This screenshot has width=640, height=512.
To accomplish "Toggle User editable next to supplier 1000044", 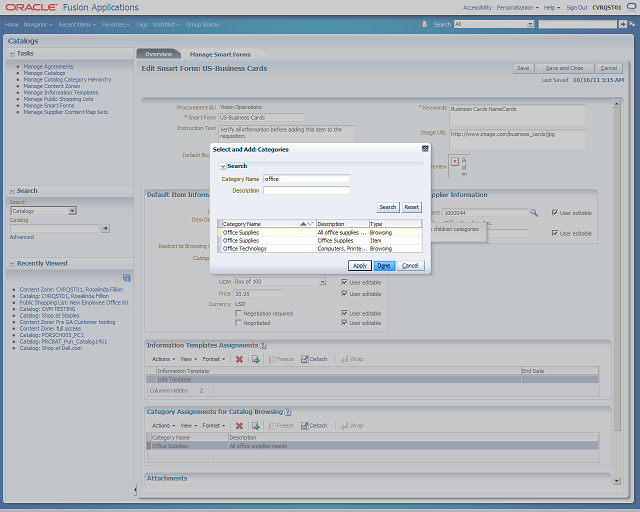I will pos(554,212).
